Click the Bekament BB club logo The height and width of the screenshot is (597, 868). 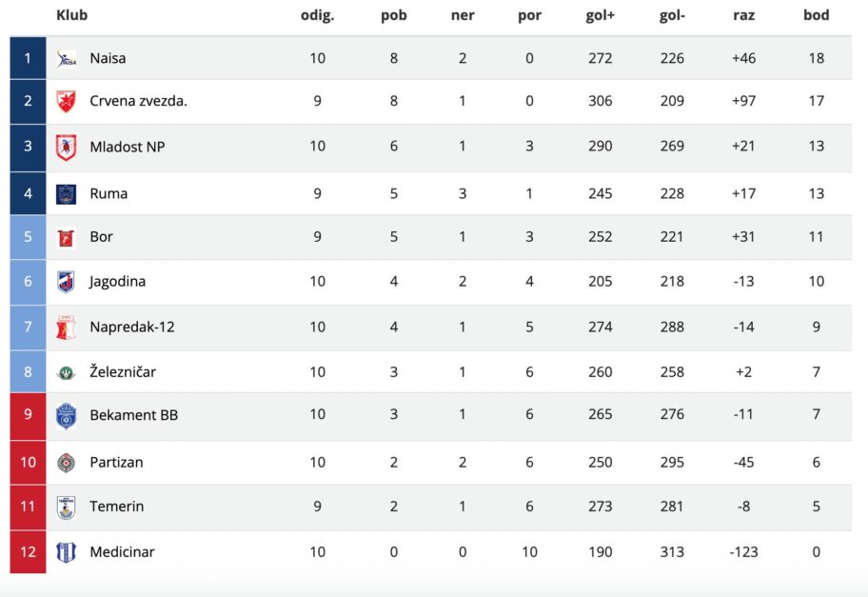66,415
